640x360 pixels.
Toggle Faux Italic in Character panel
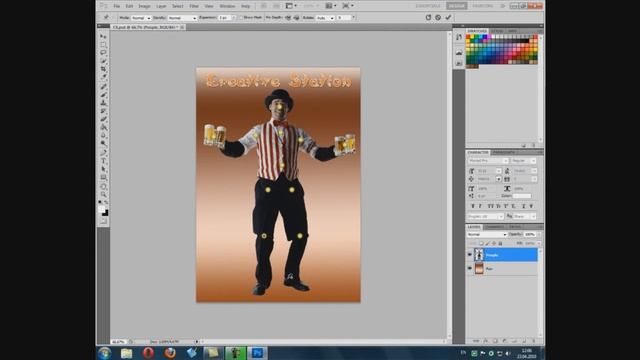pos(480,206)
